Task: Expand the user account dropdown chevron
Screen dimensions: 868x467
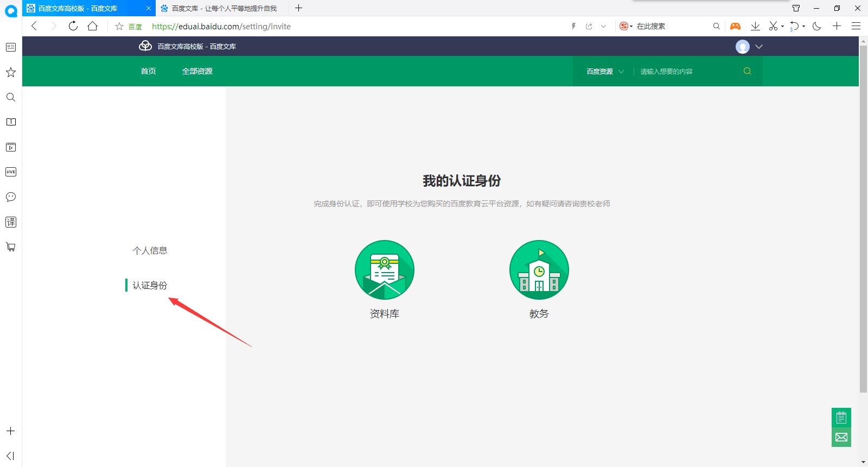Action: [759, 47]
